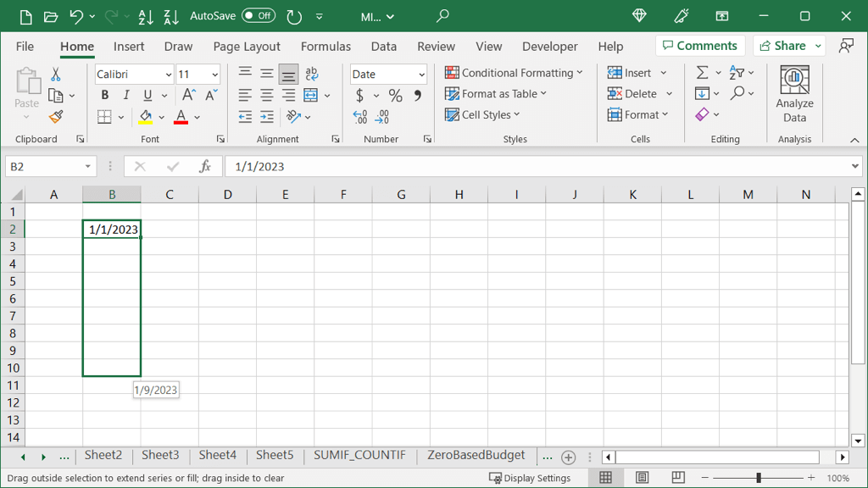Switch to the Formulas ribbon tab
Image resolution: width=868 pixels, height=488 pixels.
325,47
